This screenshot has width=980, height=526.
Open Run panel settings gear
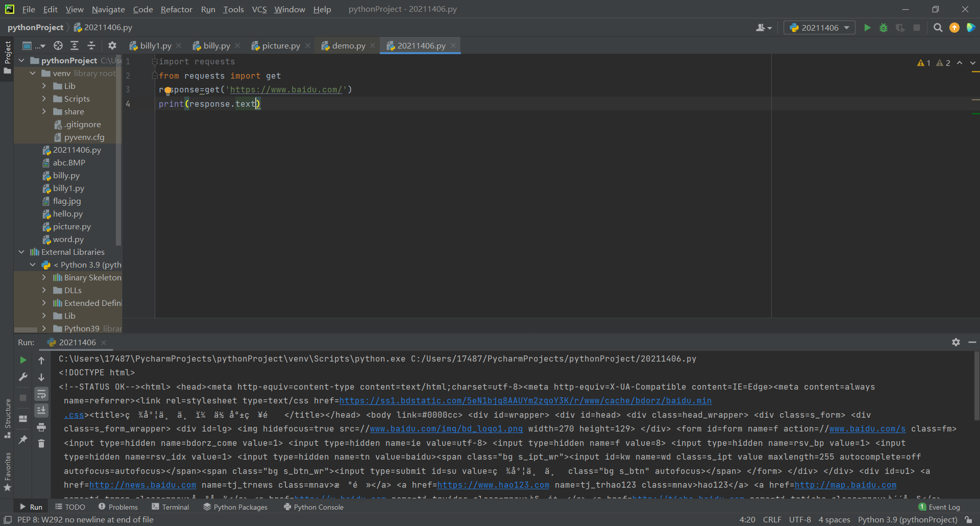pos(956,342)
